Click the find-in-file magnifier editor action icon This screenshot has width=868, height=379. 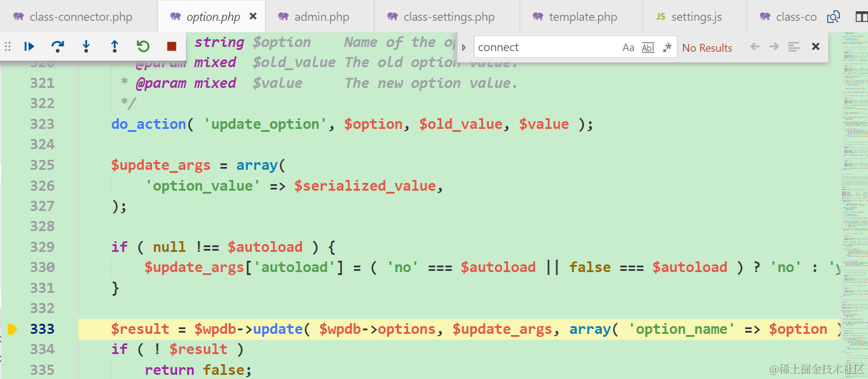(834, 17)
